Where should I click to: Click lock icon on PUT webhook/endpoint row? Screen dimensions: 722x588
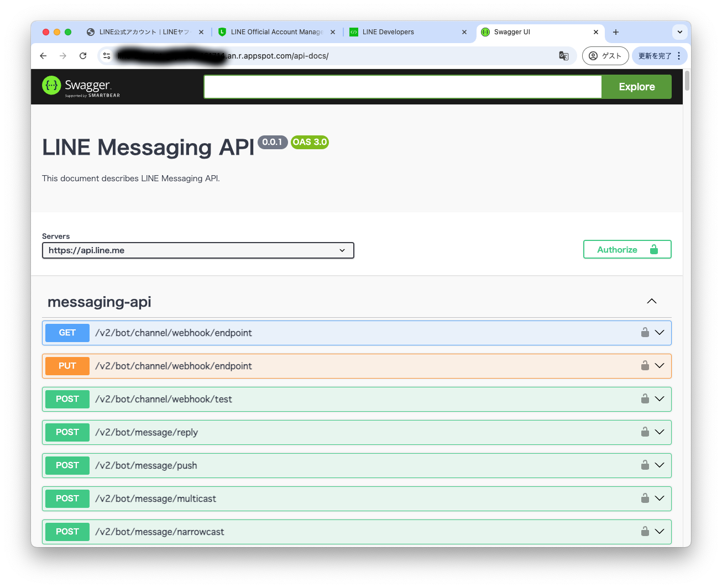click(645, 365)
